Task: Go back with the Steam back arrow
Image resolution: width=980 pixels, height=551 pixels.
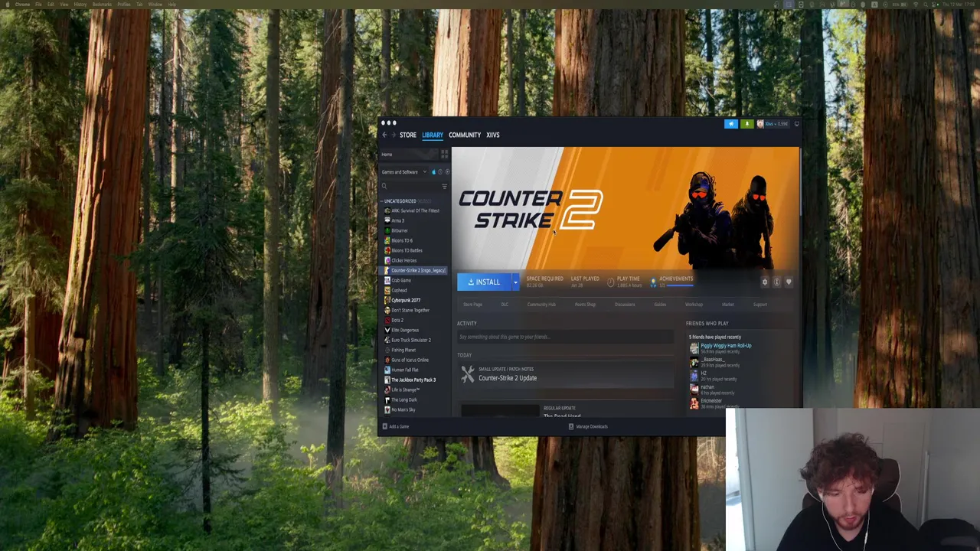Action: [x=384, y=135]
